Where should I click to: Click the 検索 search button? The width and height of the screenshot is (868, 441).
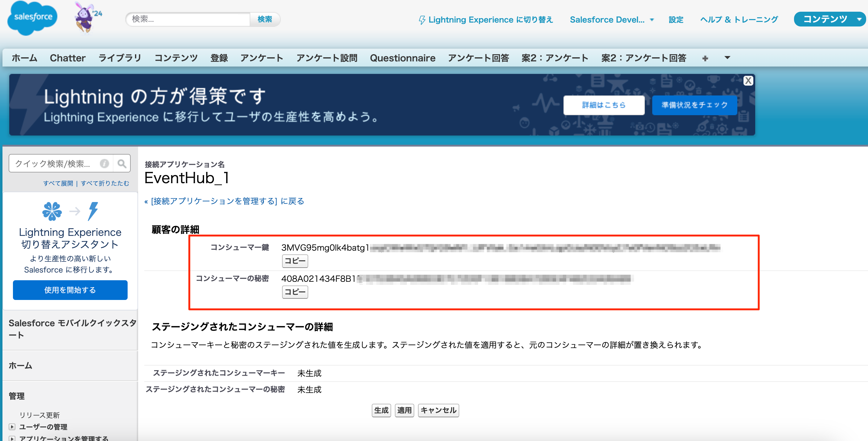tap(265, 19)
